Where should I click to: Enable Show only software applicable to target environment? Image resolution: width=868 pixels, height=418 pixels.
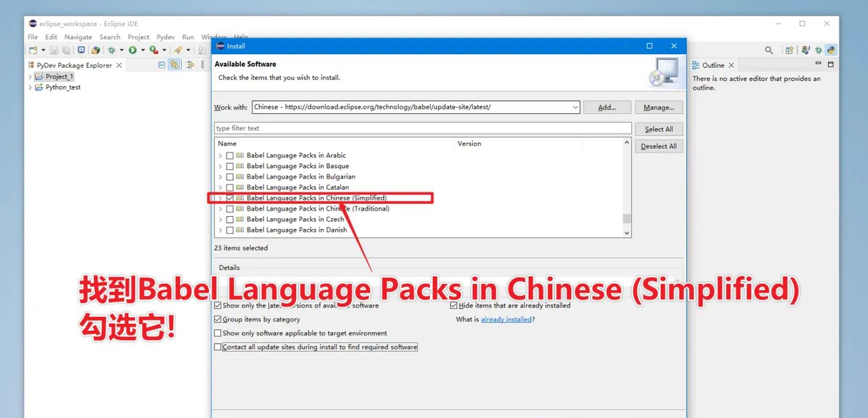[x=218, y=333]
